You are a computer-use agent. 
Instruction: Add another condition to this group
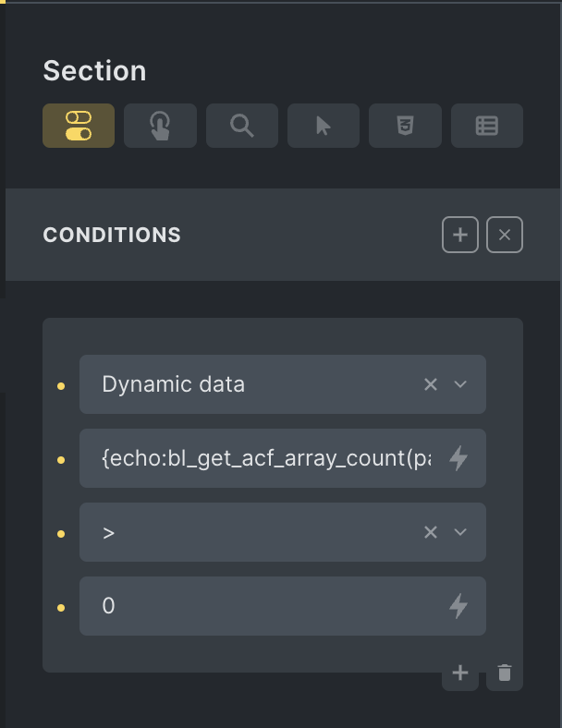tap(460, 673)
